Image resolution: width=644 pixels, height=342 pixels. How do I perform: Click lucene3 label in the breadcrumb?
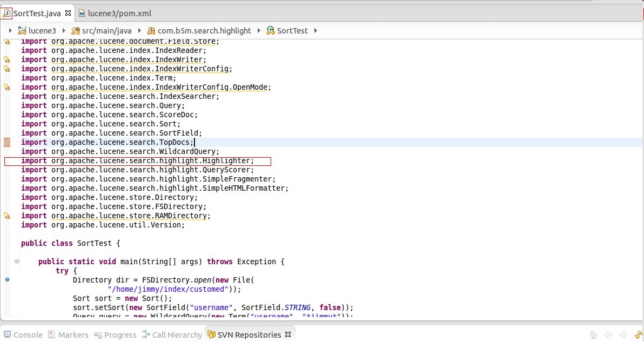pos(42,31)
